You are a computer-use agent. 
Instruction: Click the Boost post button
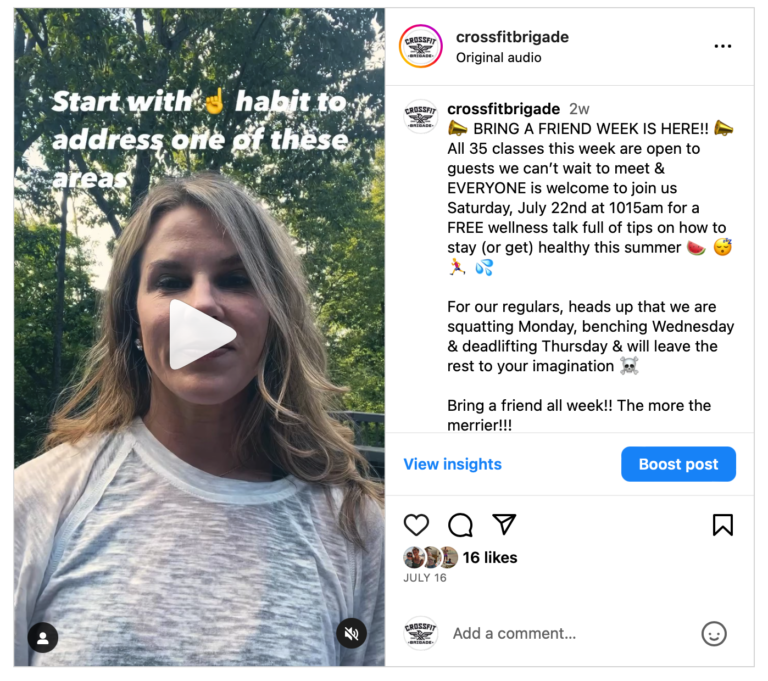tap(678, 464)
